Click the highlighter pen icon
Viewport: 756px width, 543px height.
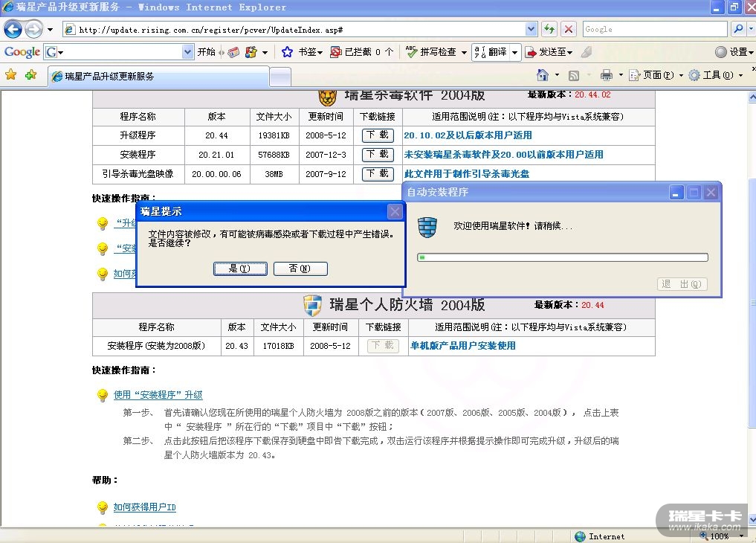pos(587,51)
